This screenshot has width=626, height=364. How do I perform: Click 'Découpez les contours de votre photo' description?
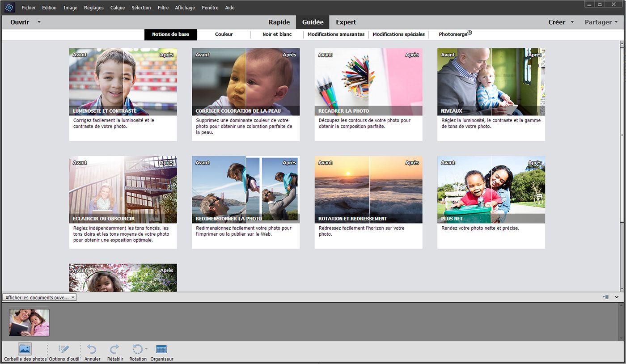pyautogui.click(x=364, y=123)
